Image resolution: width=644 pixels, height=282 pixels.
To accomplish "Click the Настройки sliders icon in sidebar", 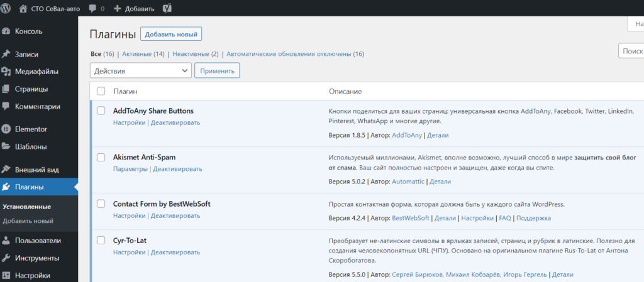I will point(6,276).
